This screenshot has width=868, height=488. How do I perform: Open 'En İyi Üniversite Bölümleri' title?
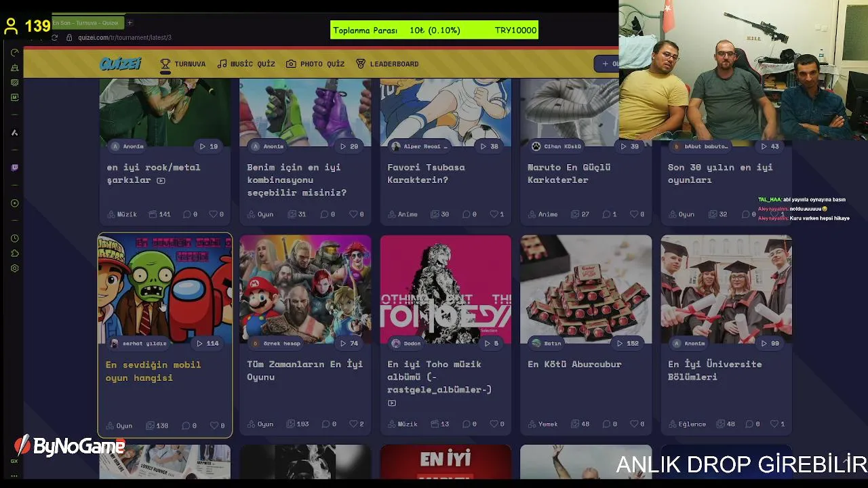(x=715, y=370)
